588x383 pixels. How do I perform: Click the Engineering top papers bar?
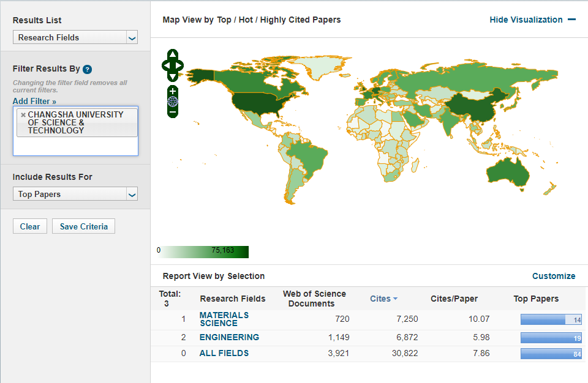pos(550,337)
